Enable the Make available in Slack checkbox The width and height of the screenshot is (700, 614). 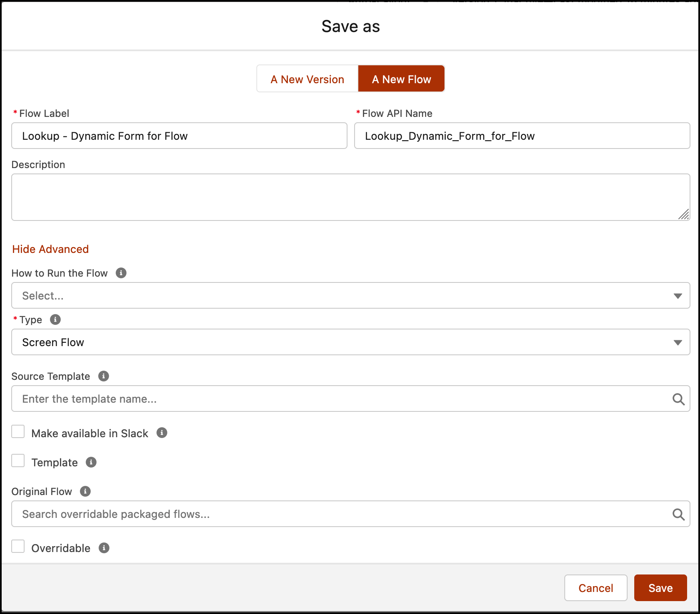coord(18,432)
